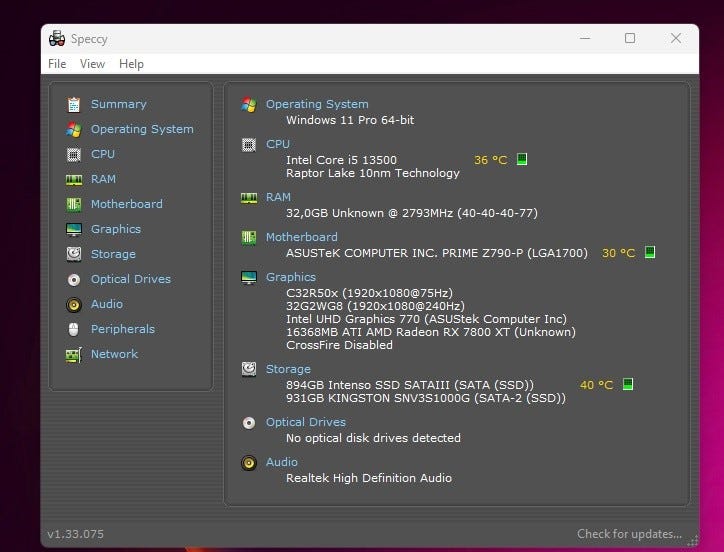Click the Optical Drives disc icon in sidebar
The width and height of the screenshot is (724, 552).
click(x=73, y=279)
